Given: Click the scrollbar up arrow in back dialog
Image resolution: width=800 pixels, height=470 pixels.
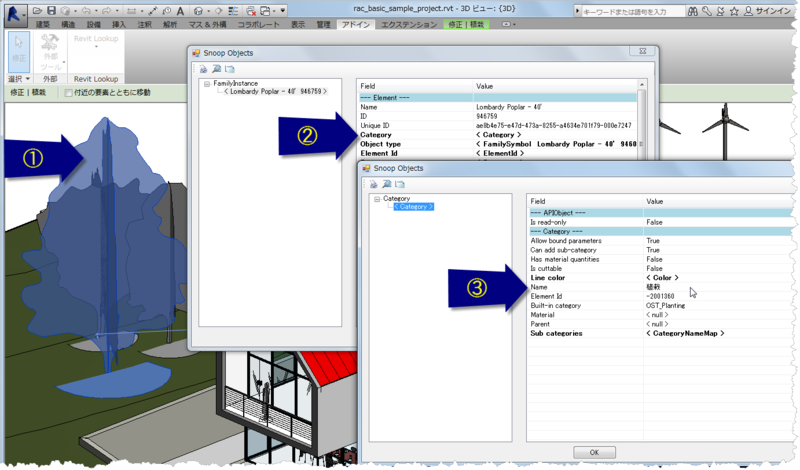Looking at the screenshot, I should coord(642,85).
